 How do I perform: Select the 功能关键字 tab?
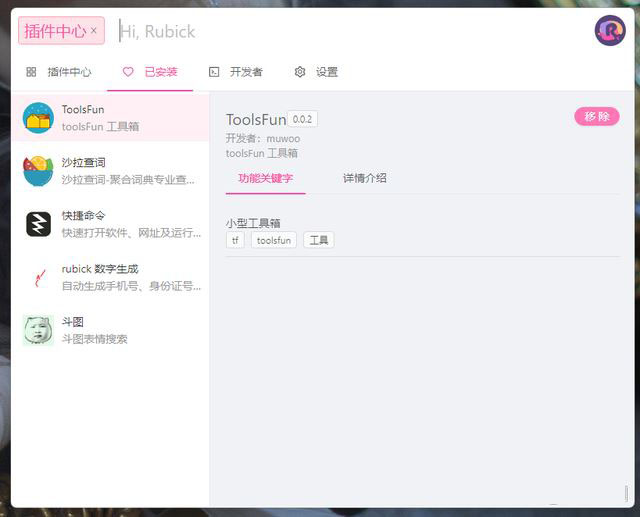coord(265,178)
